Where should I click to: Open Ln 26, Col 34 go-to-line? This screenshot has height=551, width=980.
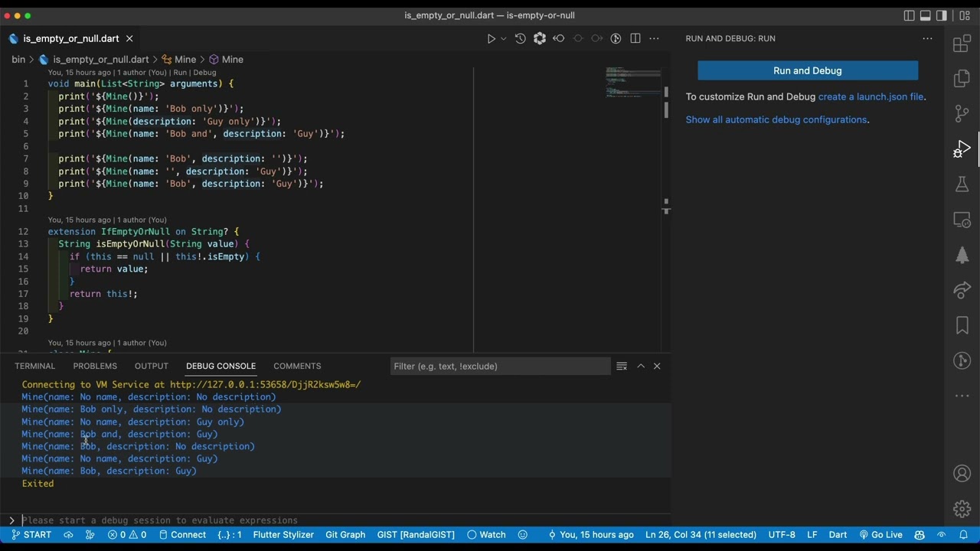point(701,535)
